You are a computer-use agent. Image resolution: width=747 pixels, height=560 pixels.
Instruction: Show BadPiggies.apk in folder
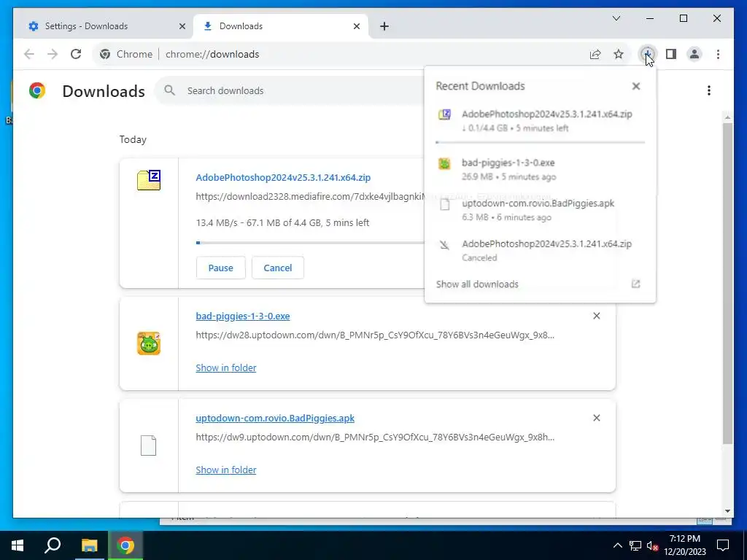click(226, 470)
